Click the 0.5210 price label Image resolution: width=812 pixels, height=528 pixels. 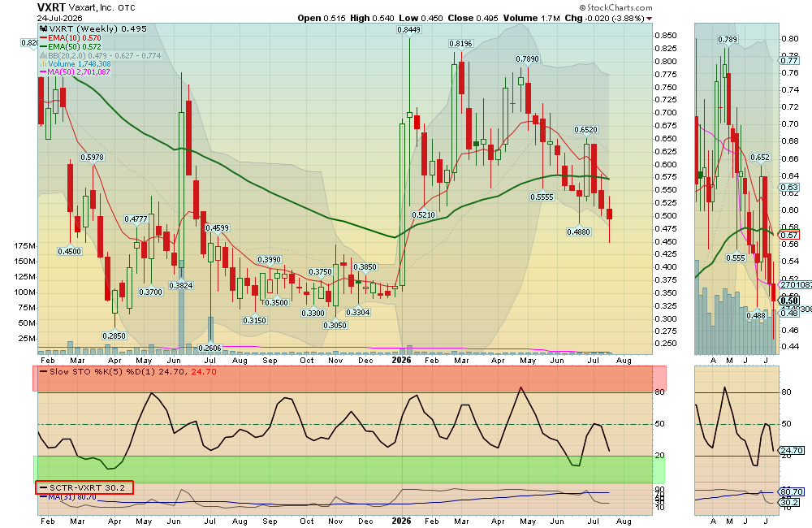(424, 214)
